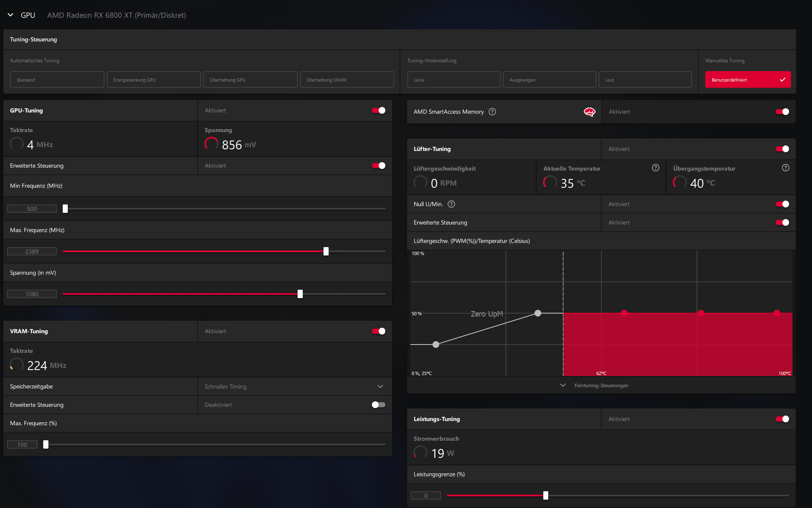Click the VRAM Max. Frequenz (%) slider handle
Viewport: 812px width, 508px height.
(x=46, y=444)
